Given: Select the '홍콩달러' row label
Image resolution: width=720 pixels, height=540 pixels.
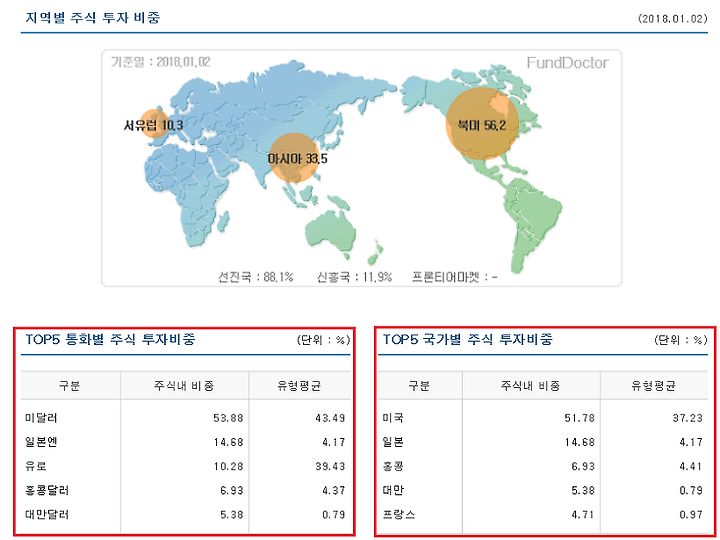Looking at the screenshot, I should [47, 490].
